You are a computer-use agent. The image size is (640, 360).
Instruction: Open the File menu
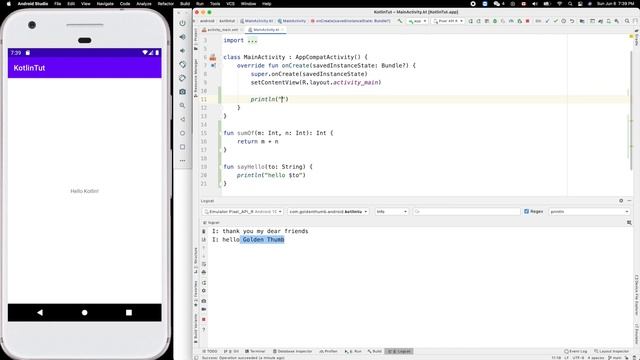58,4
